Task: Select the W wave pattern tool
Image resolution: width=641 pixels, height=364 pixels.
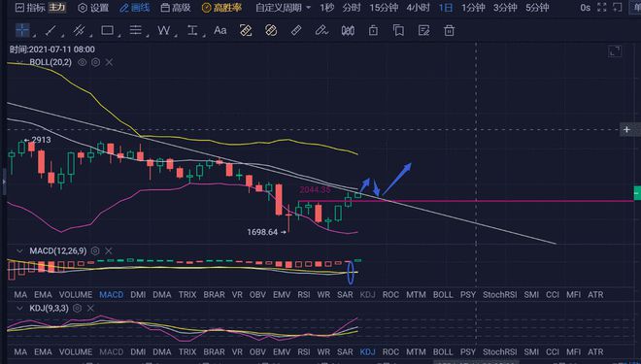Action: tap(163, 30)
